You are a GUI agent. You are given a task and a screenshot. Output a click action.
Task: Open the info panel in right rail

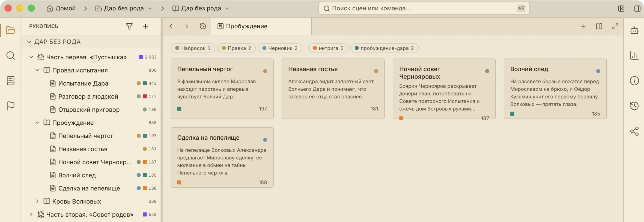[634, 81]
